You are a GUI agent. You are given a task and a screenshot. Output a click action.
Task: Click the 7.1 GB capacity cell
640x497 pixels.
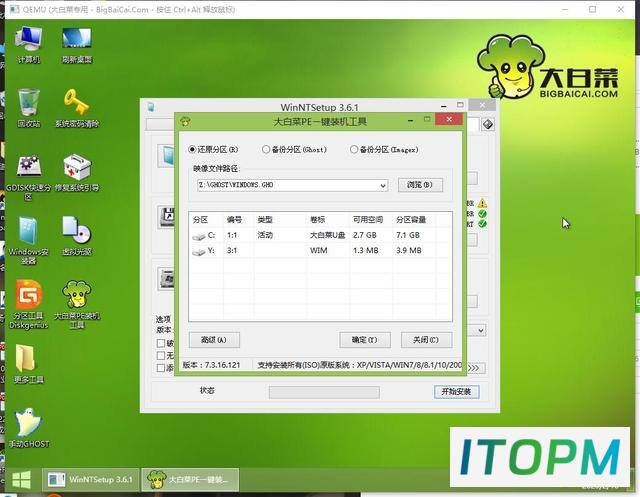tap(408, 235)
